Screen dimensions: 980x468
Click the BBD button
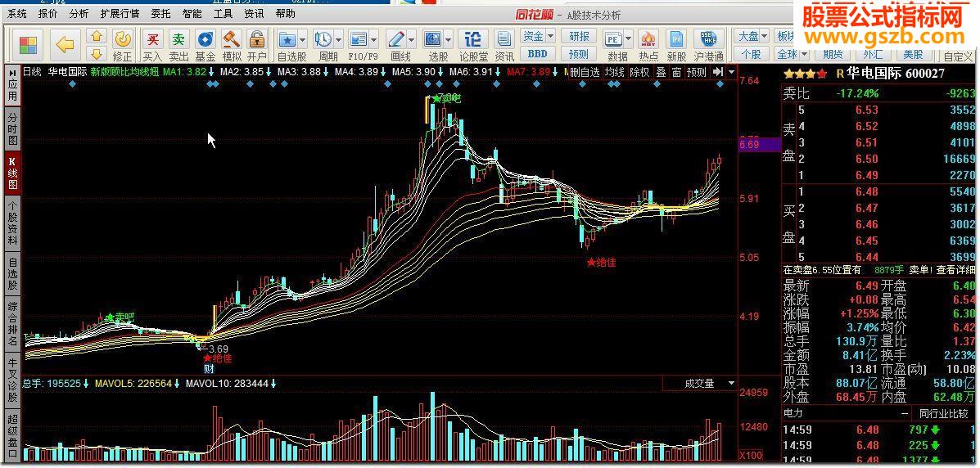click(x=537, y=54)
